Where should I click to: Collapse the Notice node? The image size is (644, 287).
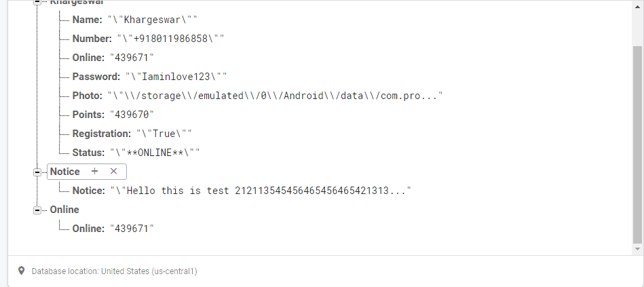(x=37, y=172)
